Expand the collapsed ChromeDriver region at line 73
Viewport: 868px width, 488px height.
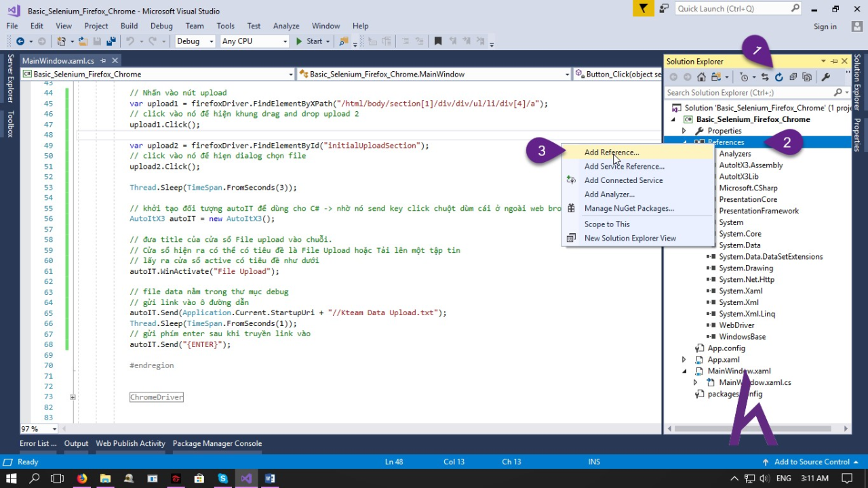73,397
